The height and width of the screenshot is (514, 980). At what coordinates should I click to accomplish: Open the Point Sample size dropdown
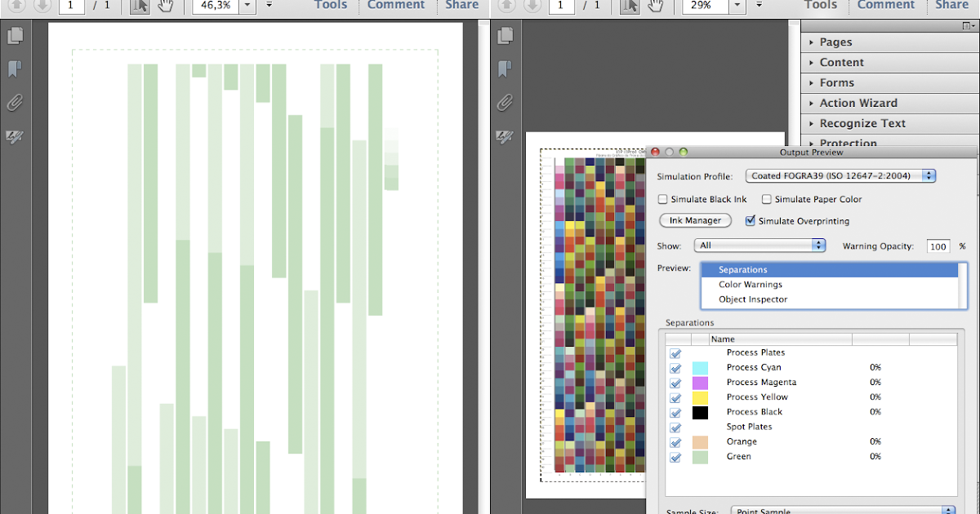(x=843, y=511)
